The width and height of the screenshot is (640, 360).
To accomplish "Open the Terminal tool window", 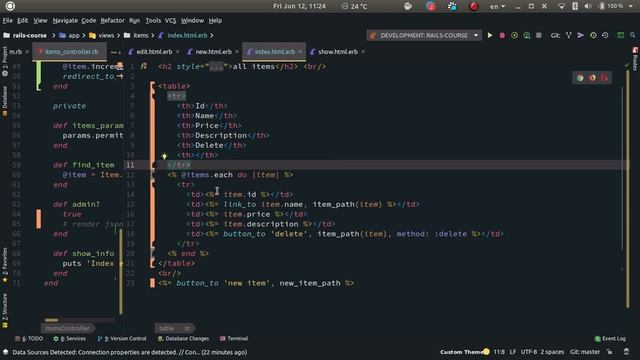I will pos(234,339).
